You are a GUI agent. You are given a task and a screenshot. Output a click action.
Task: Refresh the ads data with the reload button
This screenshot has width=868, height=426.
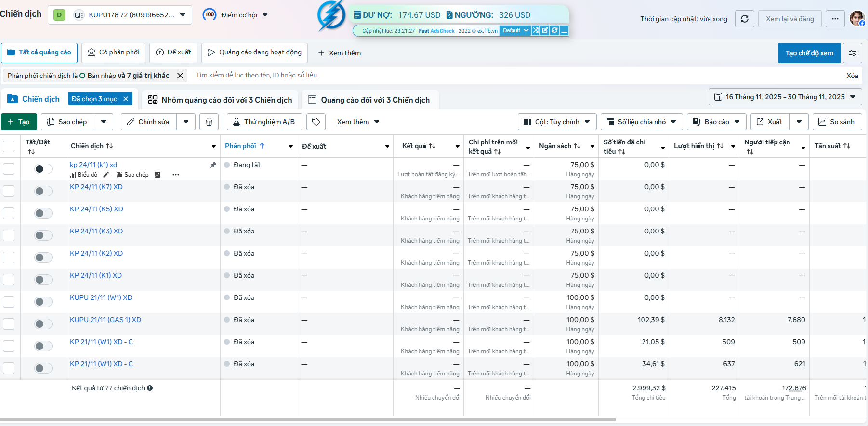745,19
